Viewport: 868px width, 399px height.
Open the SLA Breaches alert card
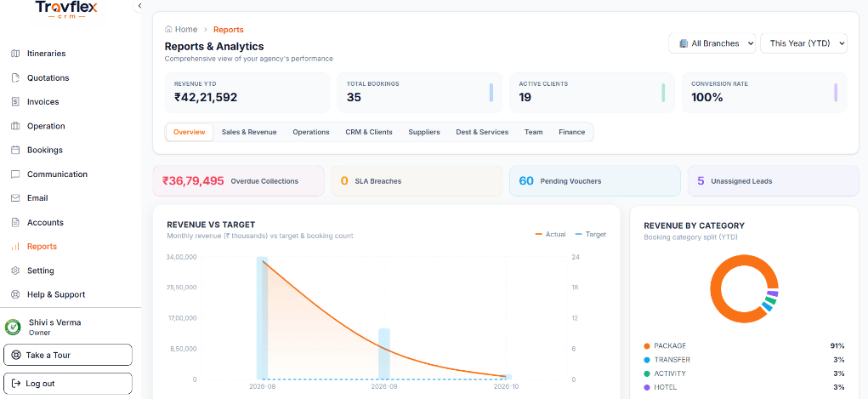coord(417,180)
